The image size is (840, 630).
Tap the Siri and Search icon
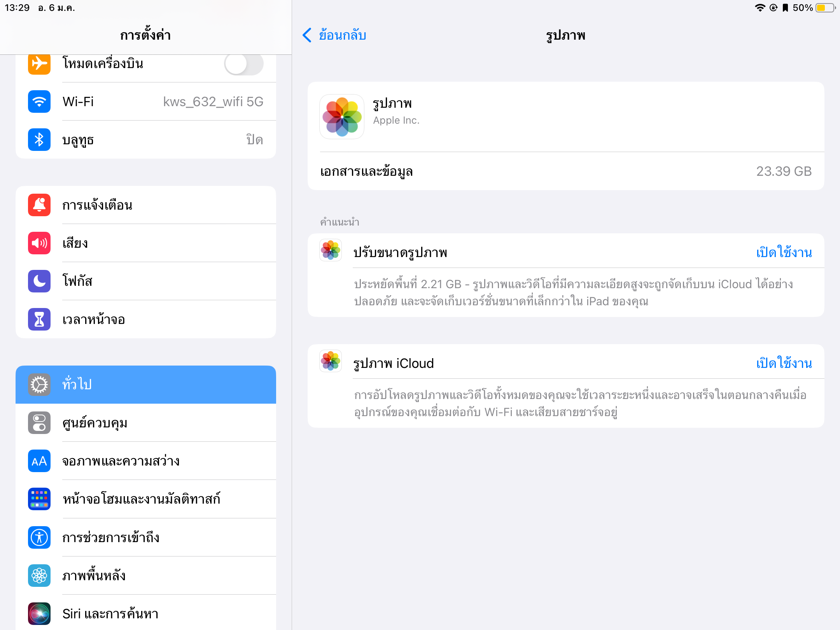pos(39,614)
